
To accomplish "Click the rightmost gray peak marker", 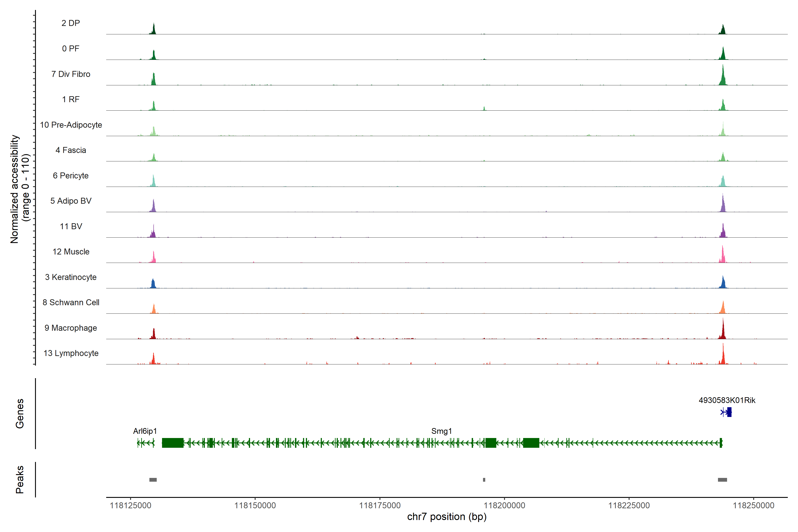I will 722,480.
